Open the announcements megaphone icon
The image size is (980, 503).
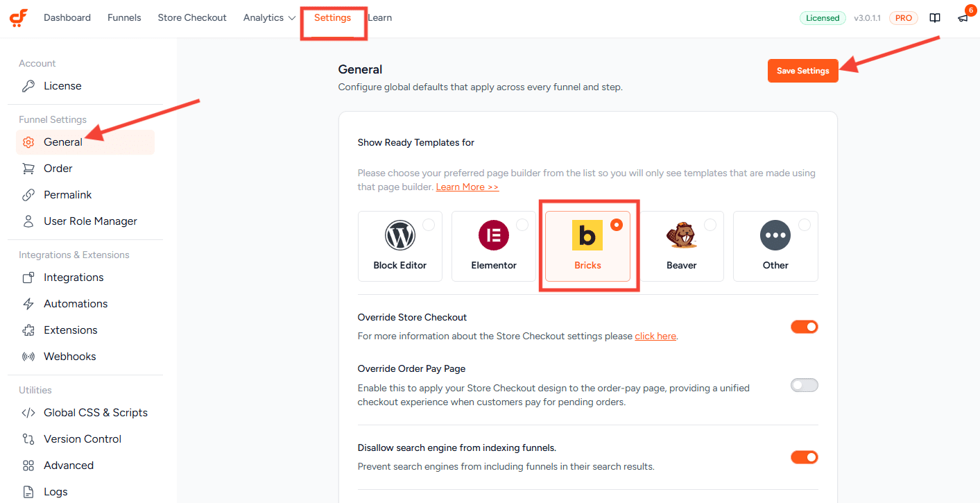(963, 19)
